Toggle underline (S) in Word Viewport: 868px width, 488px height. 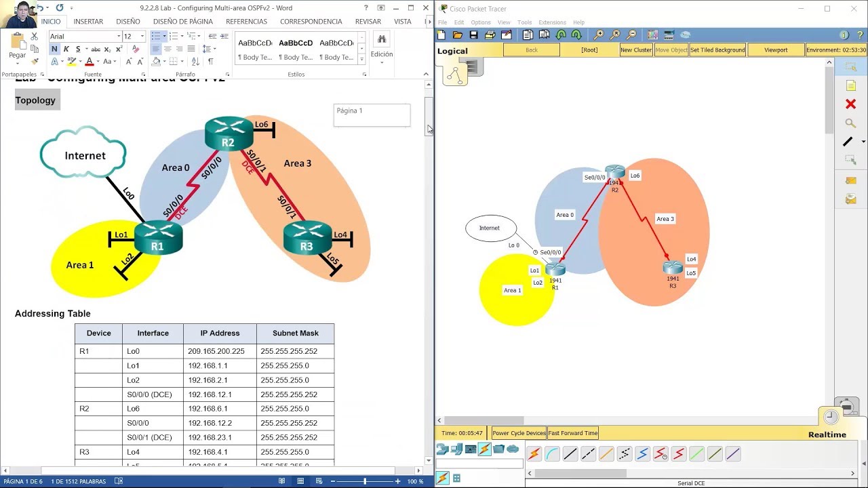pyautogui.click(x=77, y=49)
